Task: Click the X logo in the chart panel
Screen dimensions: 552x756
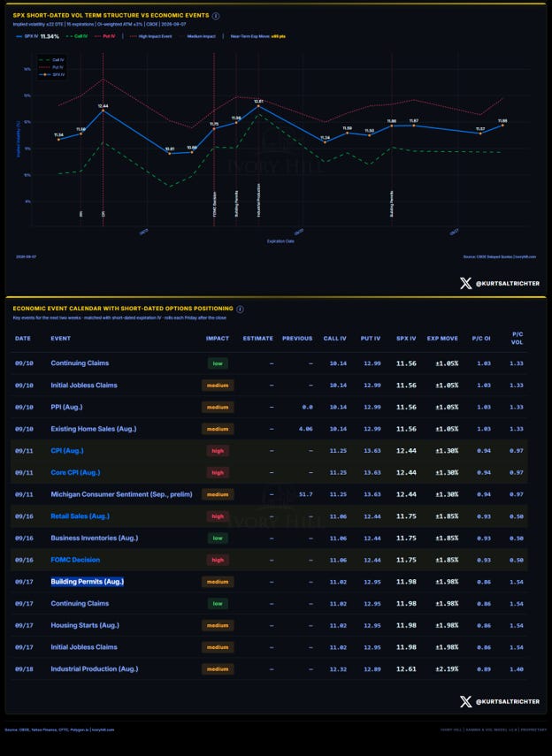Action: click(465, 283)
